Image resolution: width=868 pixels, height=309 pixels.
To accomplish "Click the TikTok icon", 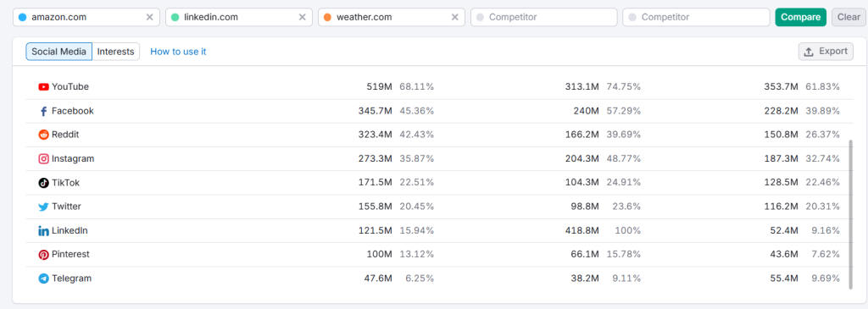I will click(44, 183).
